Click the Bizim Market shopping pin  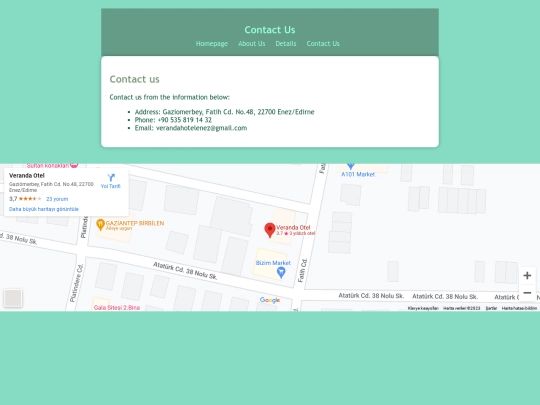tap(281, 272)
